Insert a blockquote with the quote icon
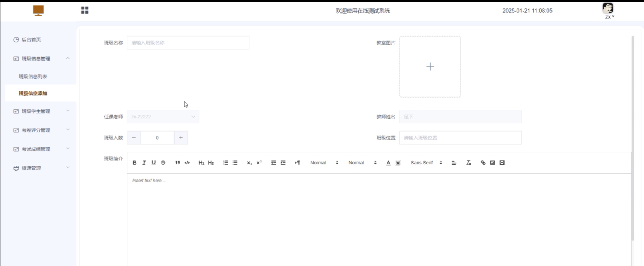This screenshot has height=266, width=644. [x=177, y=163]
